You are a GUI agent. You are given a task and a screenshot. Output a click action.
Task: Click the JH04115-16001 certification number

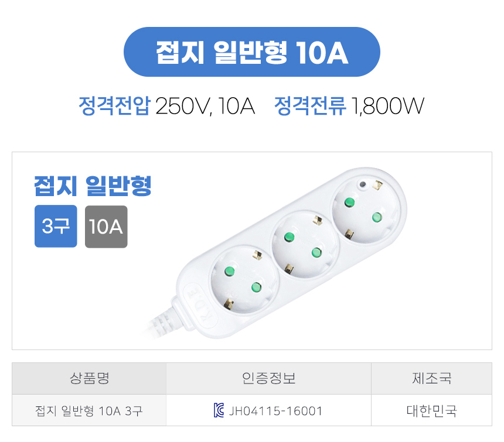pos(275,411)
